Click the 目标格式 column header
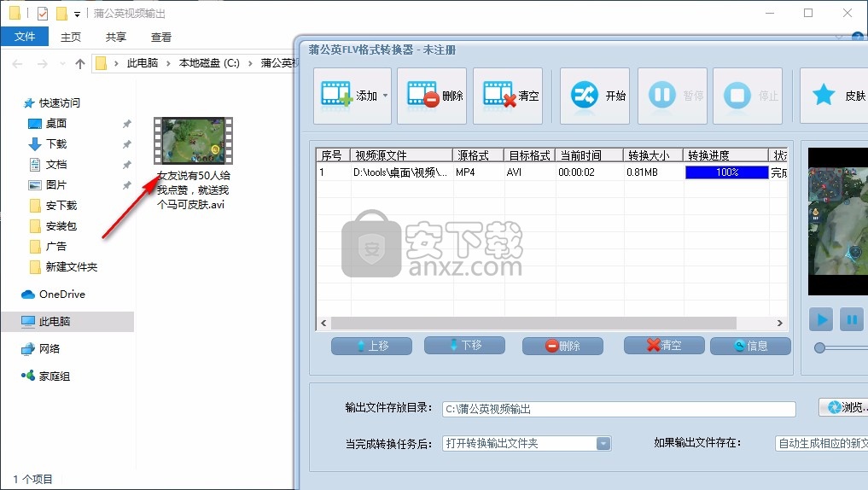The width and height of the screenshot is (868, 490). click(529, 155)
